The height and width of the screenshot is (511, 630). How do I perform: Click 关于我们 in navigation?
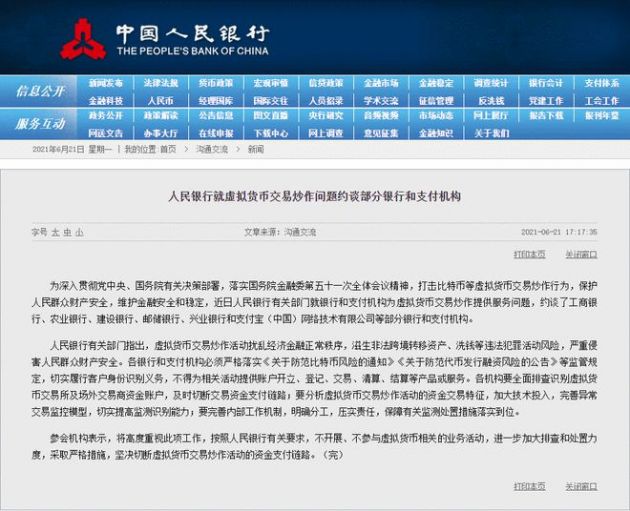491,133
